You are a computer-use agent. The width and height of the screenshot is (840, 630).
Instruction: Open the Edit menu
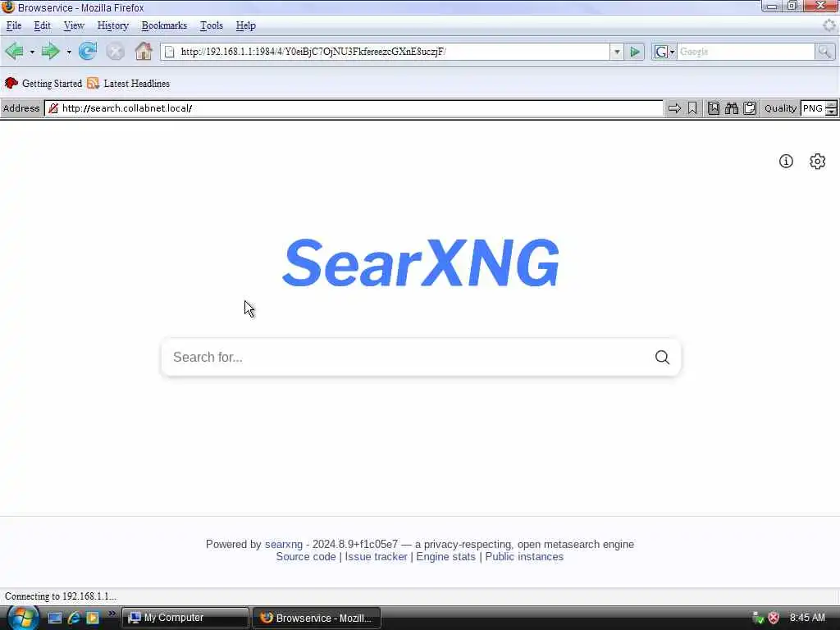(43, 25)
